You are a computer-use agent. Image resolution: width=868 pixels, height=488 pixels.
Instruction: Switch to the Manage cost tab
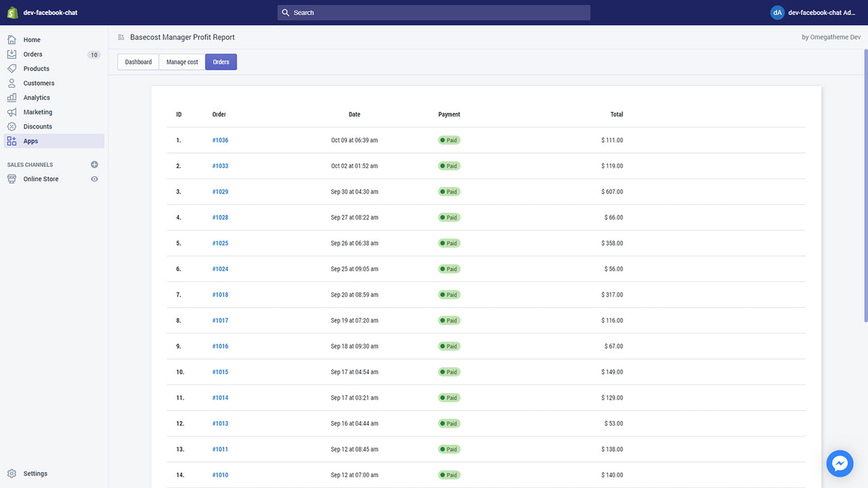(181, 61)
